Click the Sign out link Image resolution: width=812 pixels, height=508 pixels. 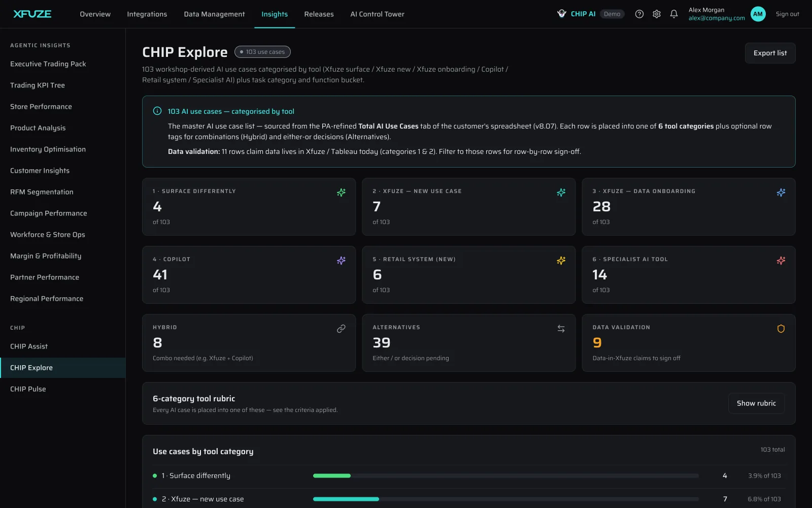(x=787, y=14)
